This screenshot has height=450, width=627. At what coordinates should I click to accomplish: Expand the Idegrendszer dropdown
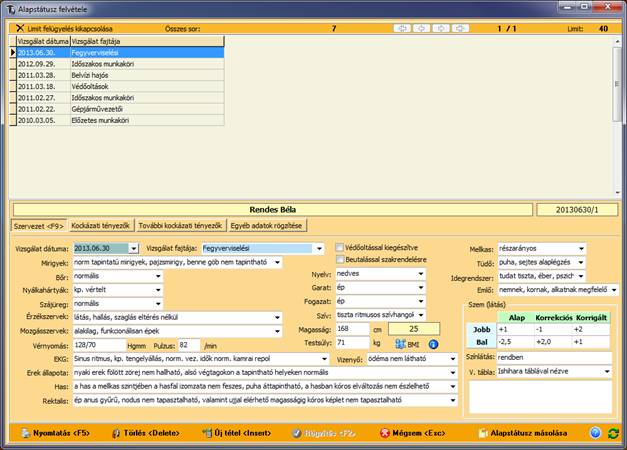pos(581,276)
